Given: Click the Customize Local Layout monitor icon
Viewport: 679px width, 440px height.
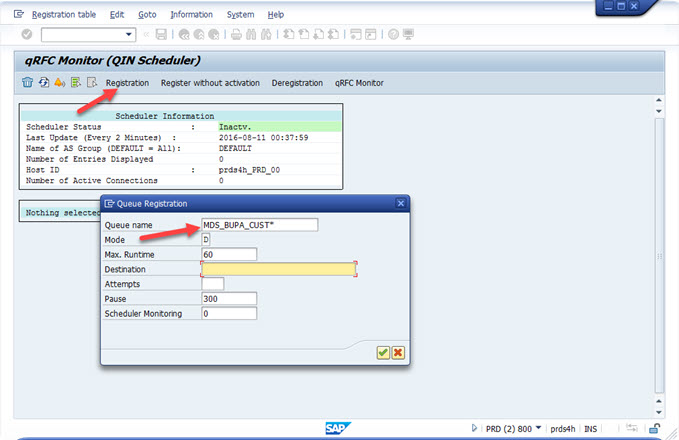Looking at the screenshot, I should coord(408,34).
